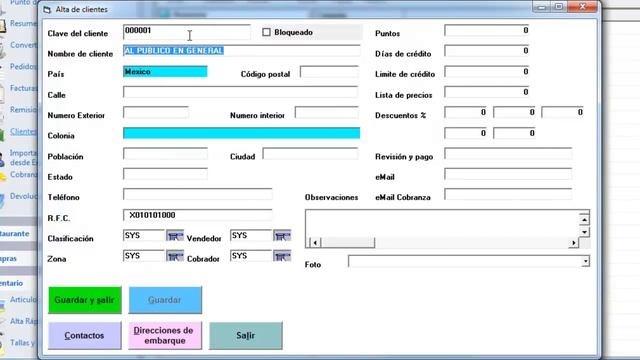The width and height of the screenshot is (640, 360).
Task: Click the Puntos field
Action: [487, 31]
